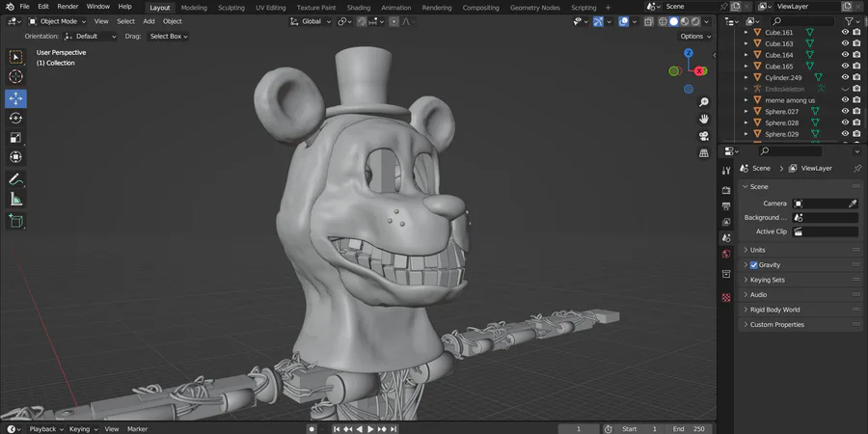Open the Texture properties tab
The image size is (868, 434).
tap(726, 297)
